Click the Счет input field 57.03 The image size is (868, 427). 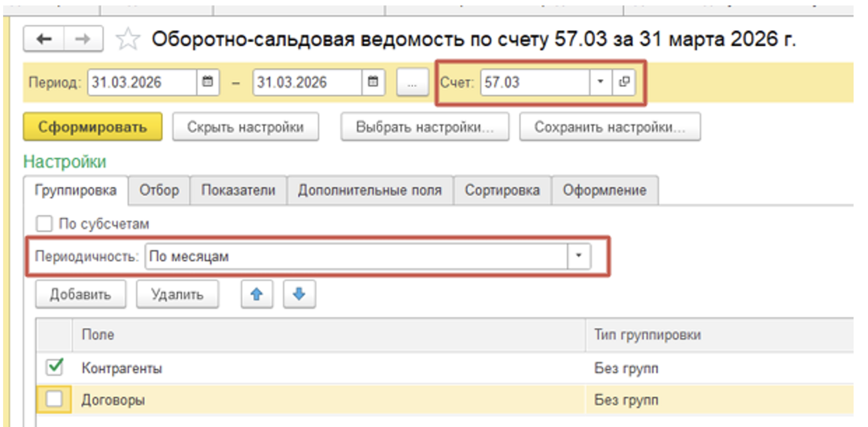[535, 82]
